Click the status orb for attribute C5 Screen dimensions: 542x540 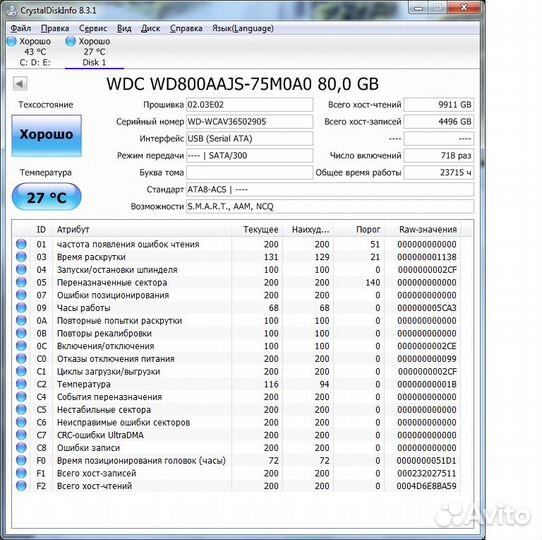(x=21, y=409)
